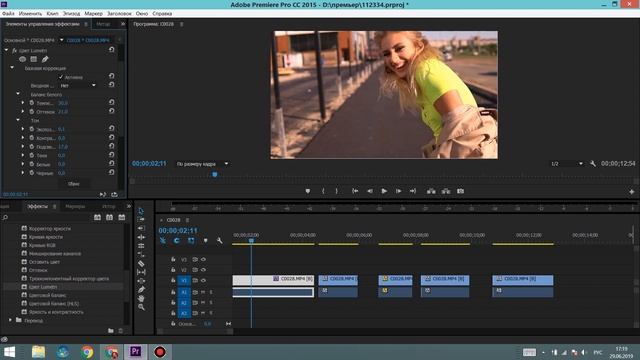Switch to the Effects tab

37,206
